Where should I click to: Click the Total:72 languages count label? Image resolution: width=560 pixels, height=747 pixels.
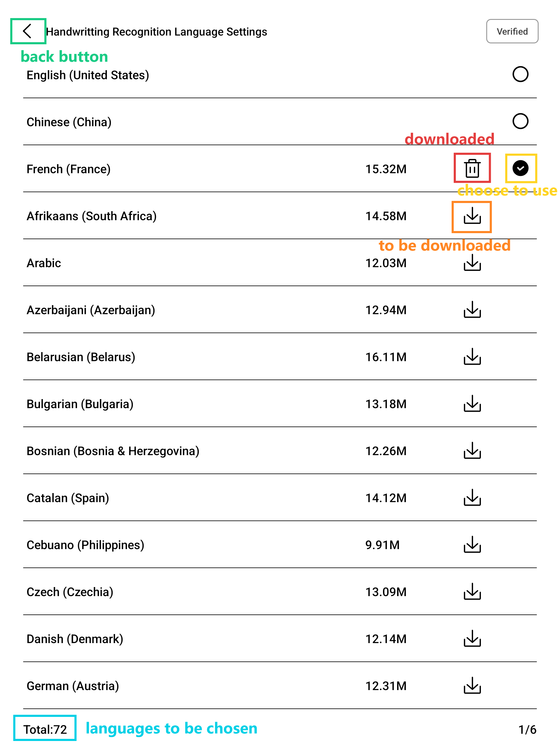coord(45,730)
